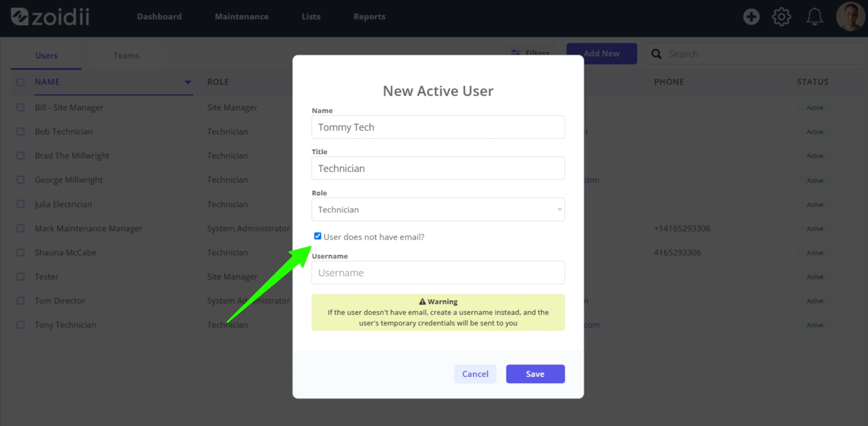Click the PHONE column header

669,82
